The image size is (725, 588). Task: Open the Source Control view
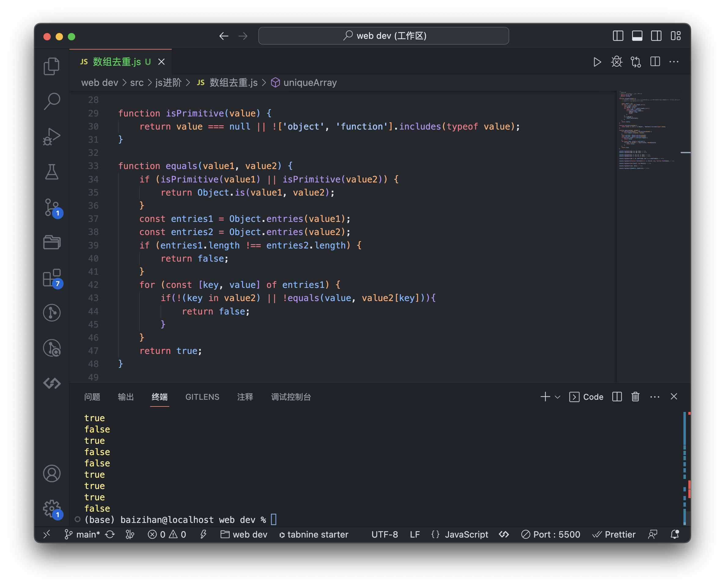[x=51, y=207]
